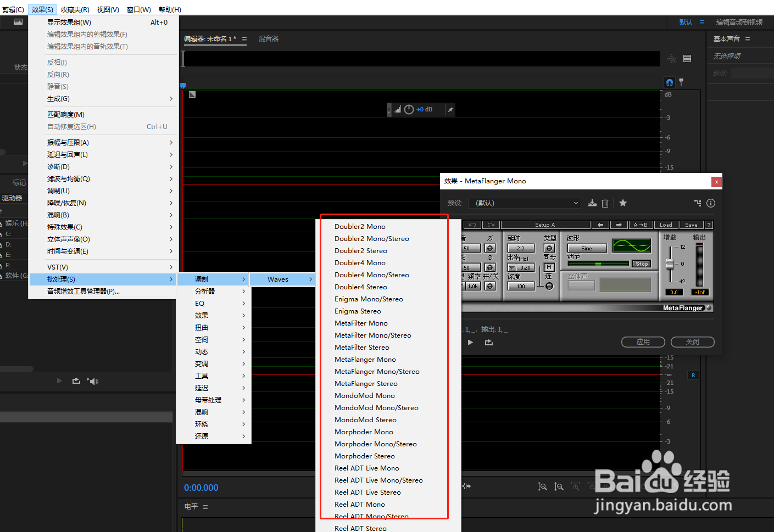
Task: Save the effect preset with the download icon
Action: [592, 203]
